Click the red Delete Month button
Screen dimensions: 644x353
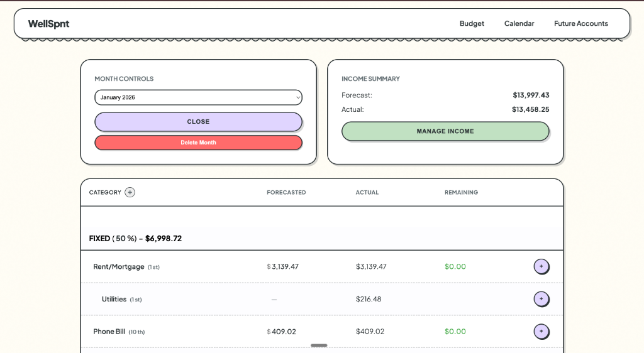198,143
